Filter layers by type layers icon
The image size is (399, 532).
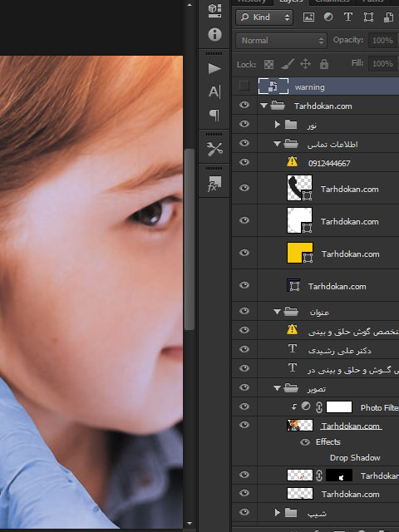pos(348,17)
